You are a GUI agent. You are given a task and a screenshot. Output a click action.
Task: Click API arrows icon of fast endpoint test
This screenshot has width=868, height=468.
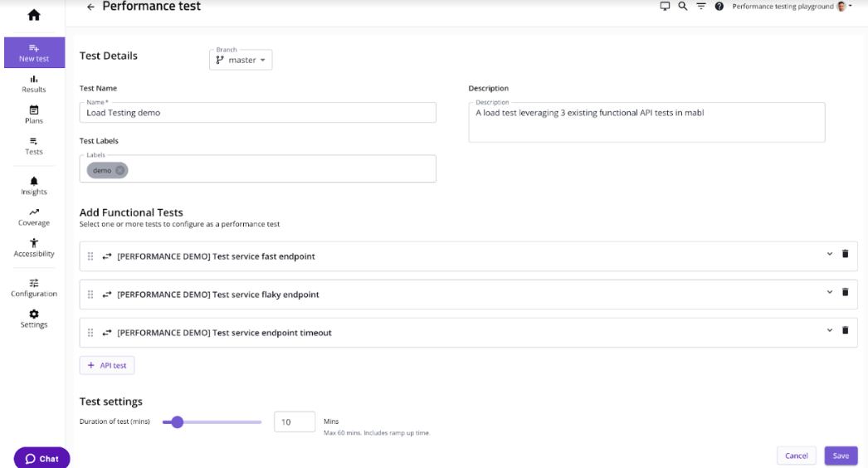pyautogui.click(x=107, y=256)
